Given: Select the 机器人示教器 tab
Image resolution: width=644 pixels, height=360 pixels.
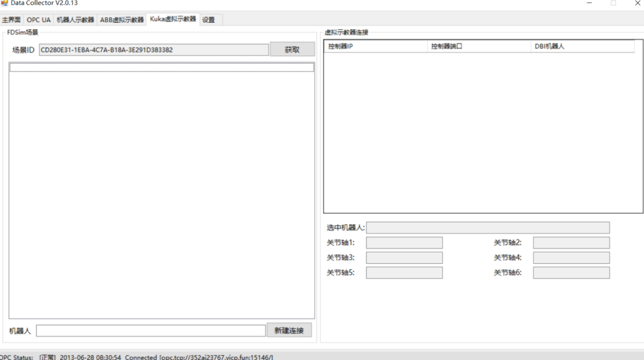Looking at the screenshot, I should coord(75,20).
